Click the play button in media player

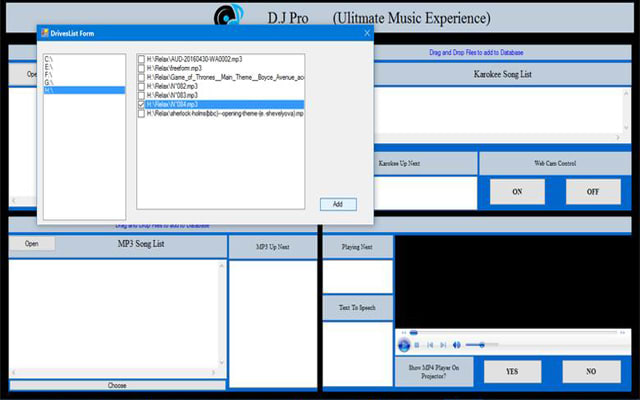[x=404, y=345]
